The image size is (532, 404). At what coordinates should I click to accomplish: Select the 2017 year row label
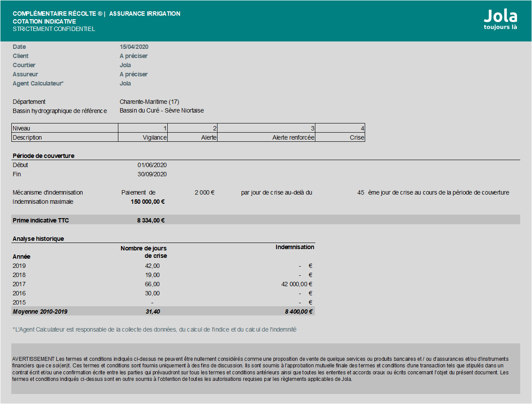click(x=19, y=284)
